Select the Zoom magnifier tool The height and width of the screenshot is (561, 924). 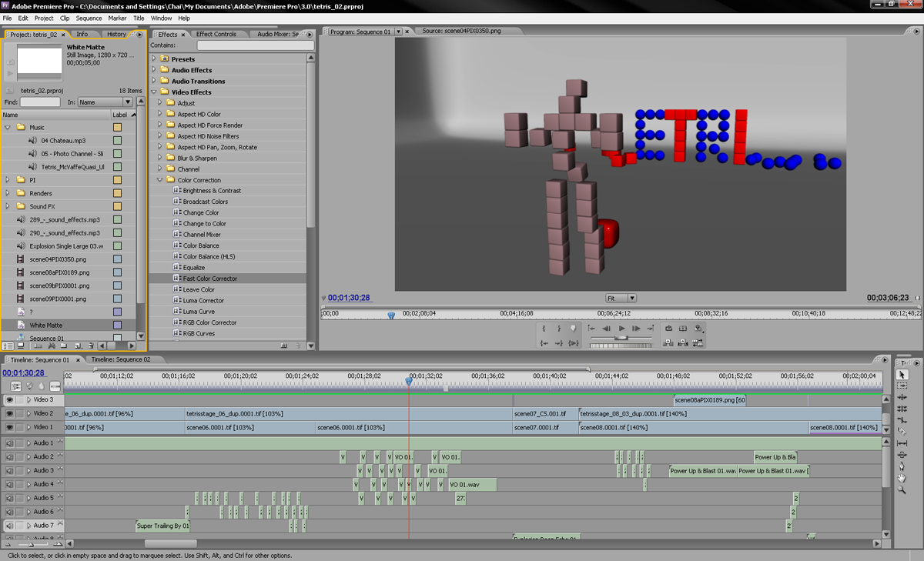click(x=902, y=489)
